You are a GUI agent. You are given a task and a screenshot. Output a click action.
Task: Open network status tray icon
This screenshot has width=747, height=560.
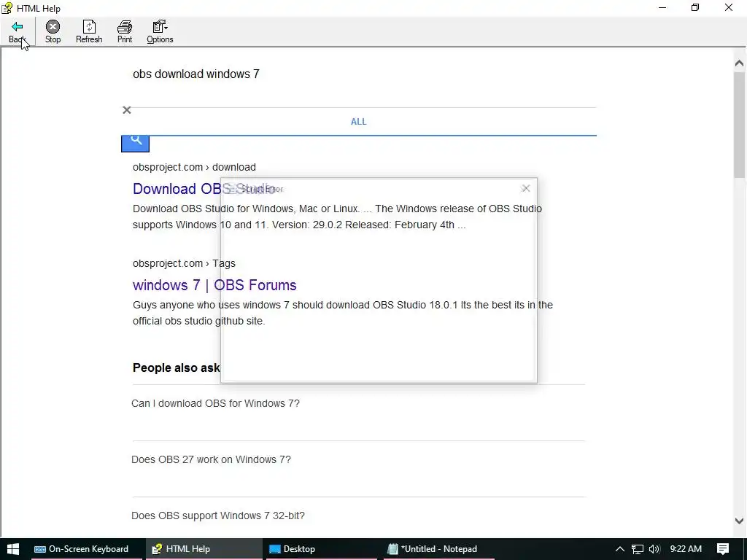point(638,549)
